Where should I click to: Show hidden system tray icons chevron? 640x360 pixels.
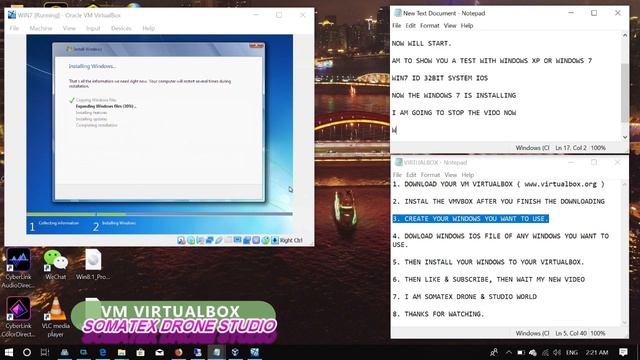(509, 352)
